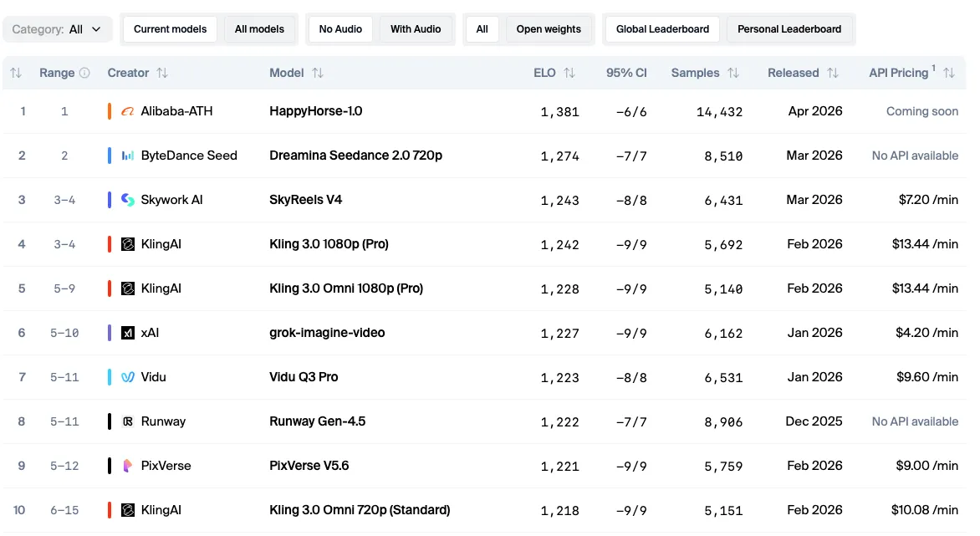This screenshot has height=536, width=980.
Task: Open the HappyHorse-1.0 model link
Action: (x=316, y=111)
